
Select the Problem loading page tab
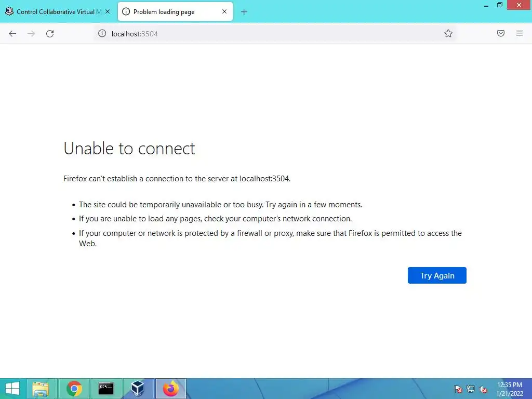175,12
